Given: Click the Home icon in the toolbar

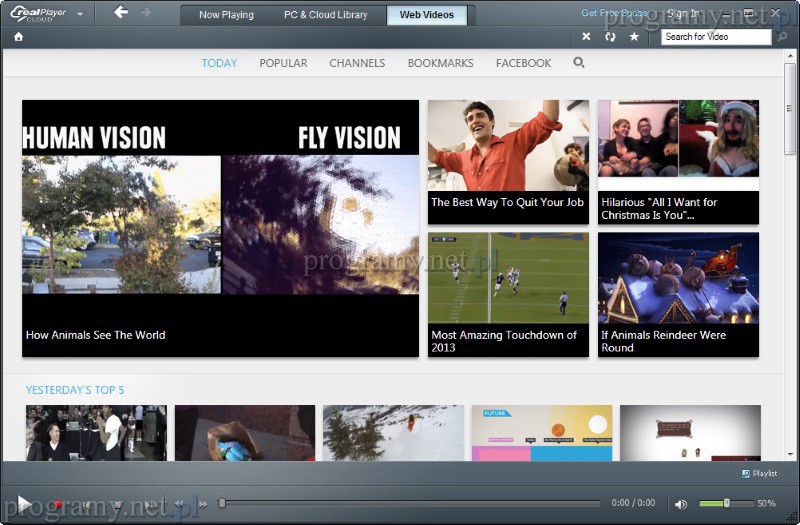Looking at the screenshot, I should pos(18,37).
